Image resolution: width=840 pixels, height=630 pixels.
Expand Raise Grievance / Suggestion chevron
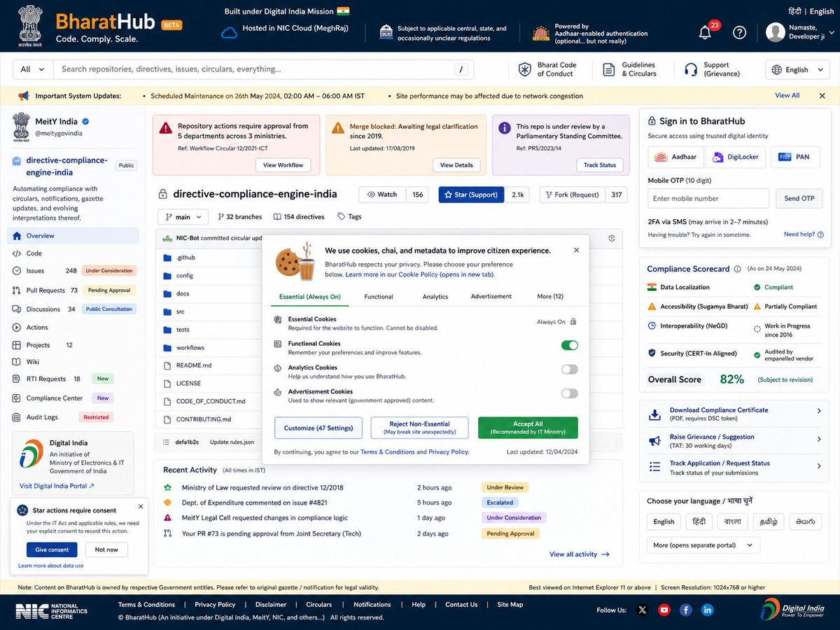819,439
